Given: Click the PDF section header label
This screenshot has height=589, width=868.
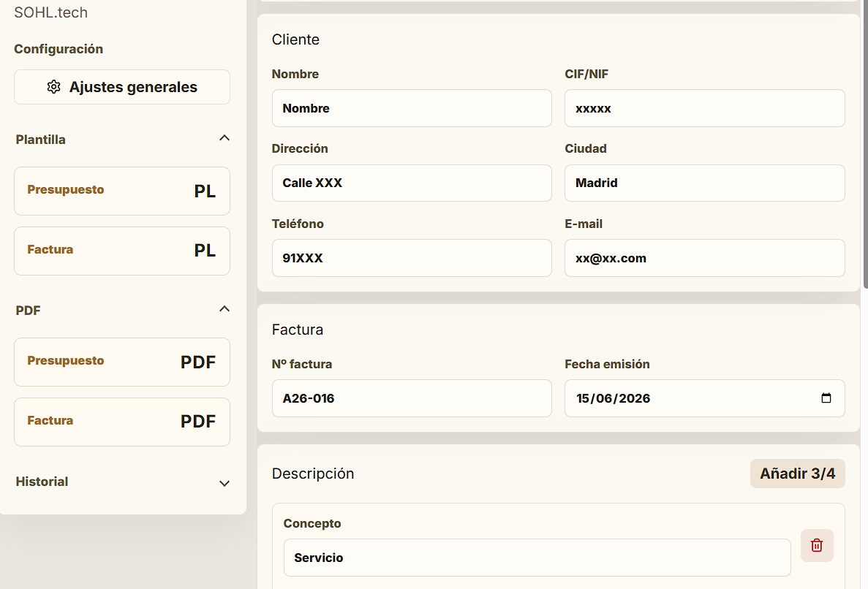Looking at the screenshot, I should [29, 311].
